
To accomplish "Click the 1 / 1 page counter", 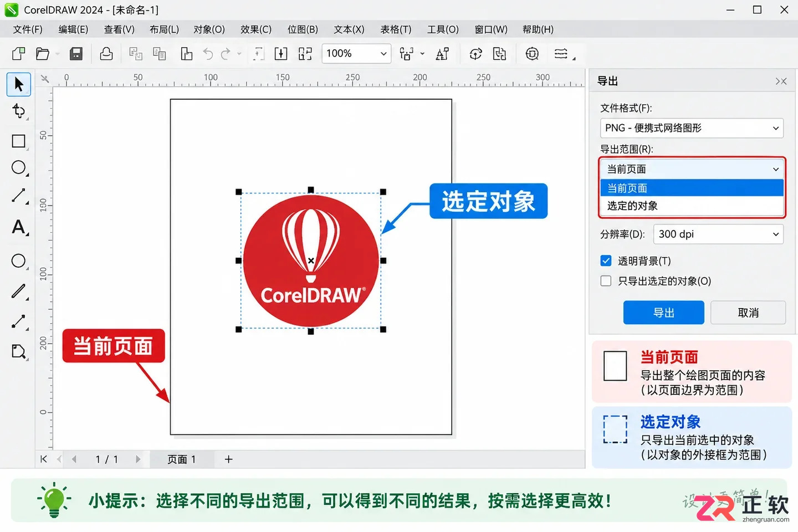I will point(106,459).
